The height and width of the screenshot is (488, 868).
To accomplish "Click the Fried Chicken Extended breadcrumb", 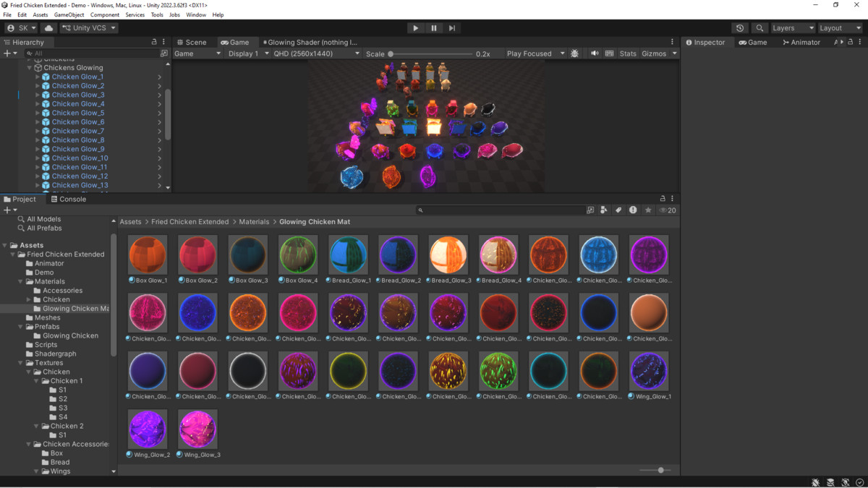I will [190, 222].
